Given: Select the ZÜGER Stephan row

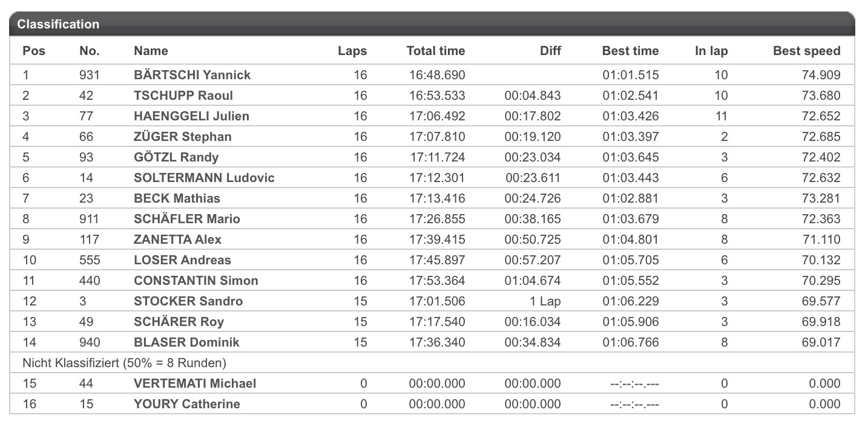Looking at the screenshot, I should click(x=432, y=137).
